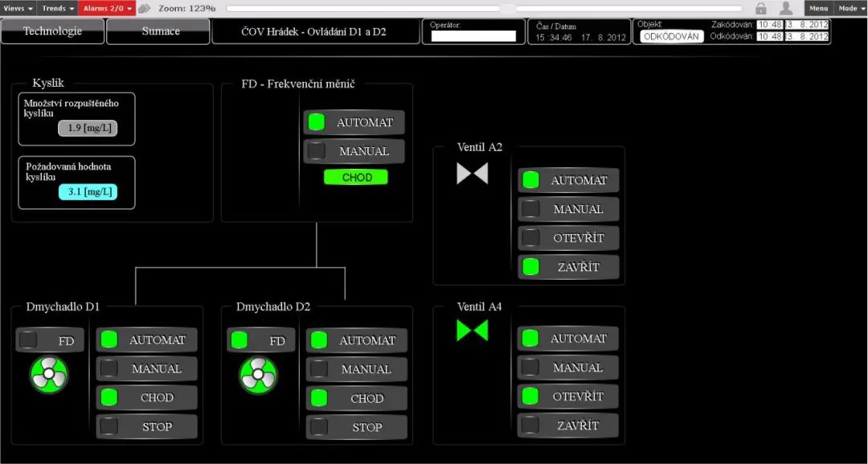Image resolution: width=868 pixels, height=464 pixels.
Task: Click the speaker icon next to Alarms
Action: 145,8
